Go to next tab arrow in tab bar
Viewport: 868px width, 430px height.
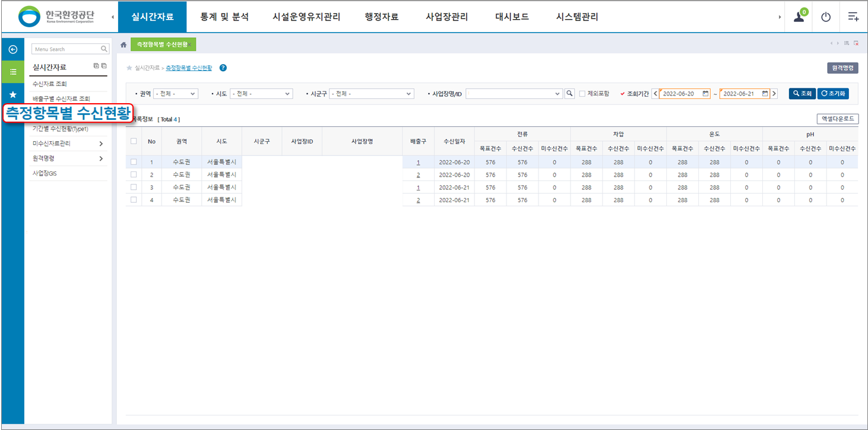click(838, 43)
